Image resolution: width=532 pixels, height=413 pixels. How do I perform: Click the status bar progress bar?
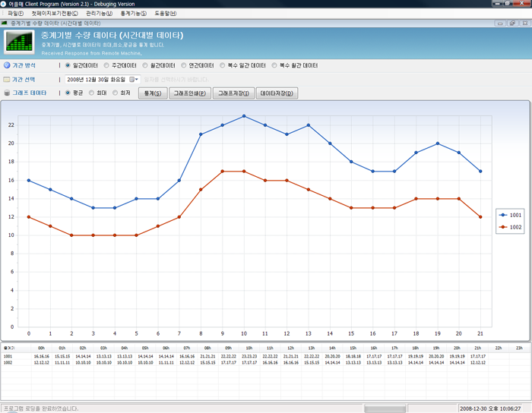(385, 408)
